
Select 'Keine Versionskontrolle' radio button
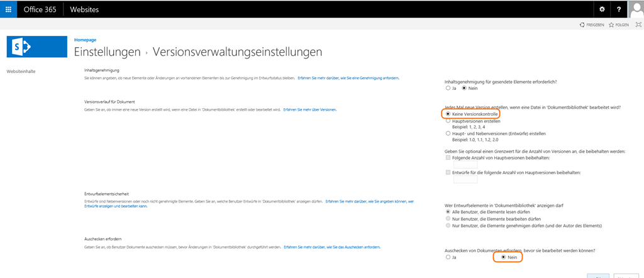pyautogui.click(x=448, y=114)
